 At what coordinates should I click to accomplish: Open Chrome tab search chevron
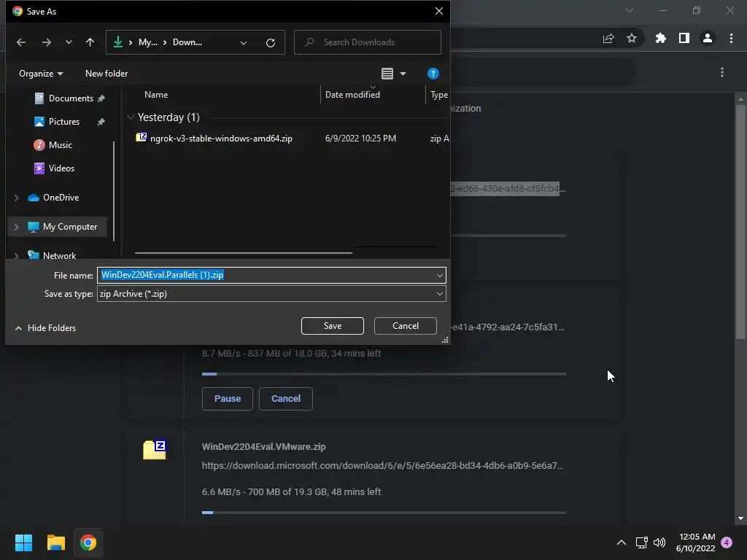tap(630, 10)
